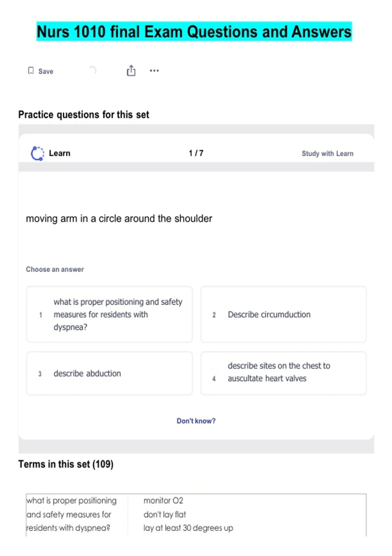Click the Learn tab label

coord(59,153)
